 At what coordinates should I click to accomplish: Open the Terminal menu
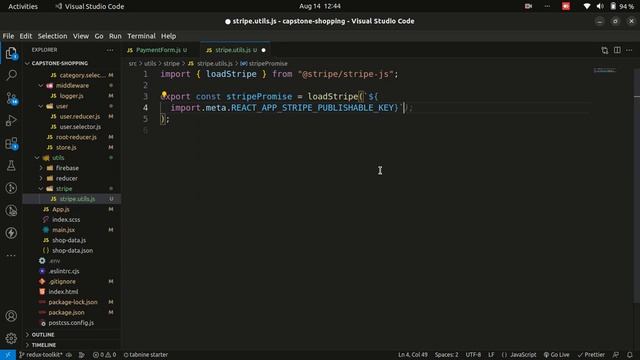click(141, 36)
